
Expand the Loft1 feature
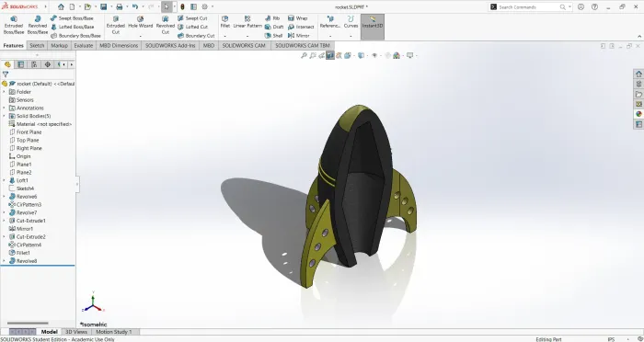4,180
